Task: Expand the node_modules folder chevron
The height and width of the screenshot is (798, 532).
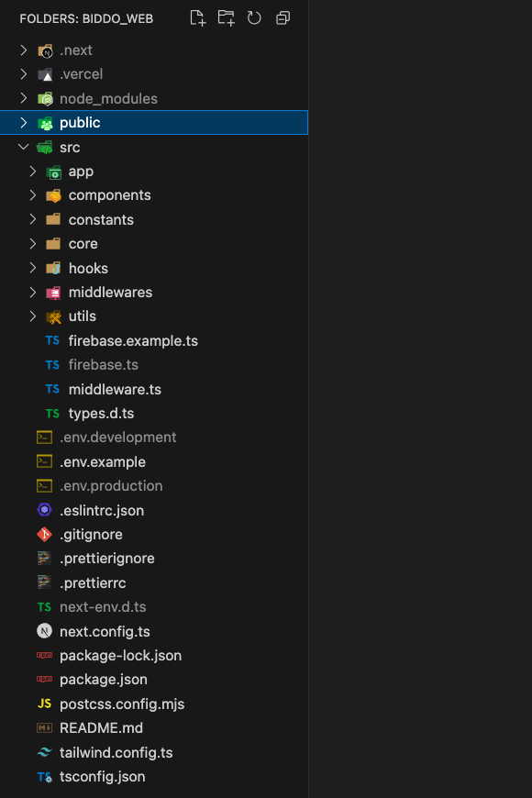Action: 24,98
